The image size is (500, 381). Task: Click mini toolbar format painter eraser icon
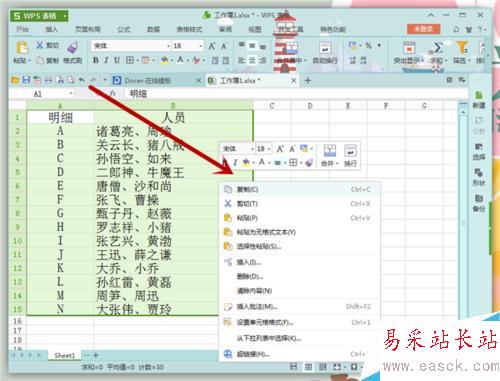309,163
